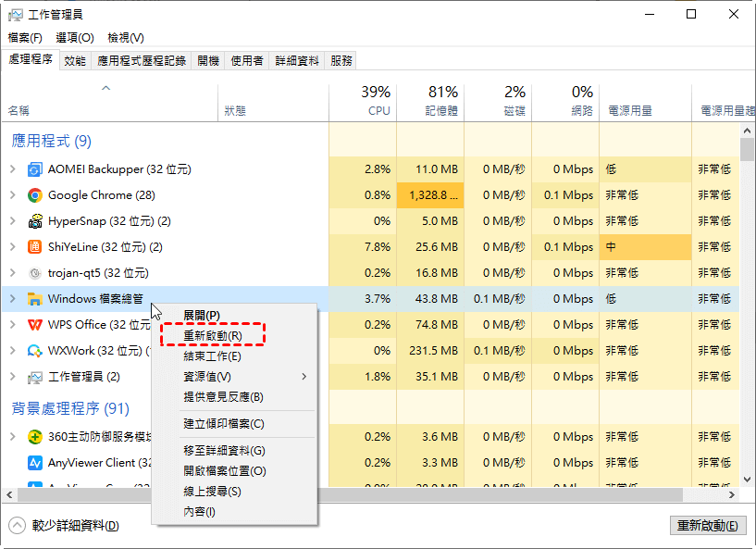Select the 背景處理程序 (91) group heading
The height and width of the screenshot is (549, 756).
(70, 408)
